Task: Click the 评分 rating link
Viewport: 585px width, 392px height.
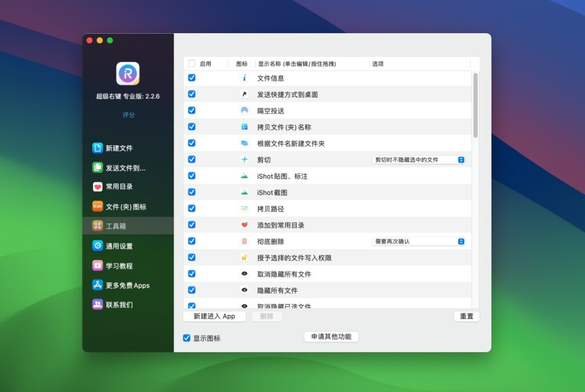Action: 128,115
